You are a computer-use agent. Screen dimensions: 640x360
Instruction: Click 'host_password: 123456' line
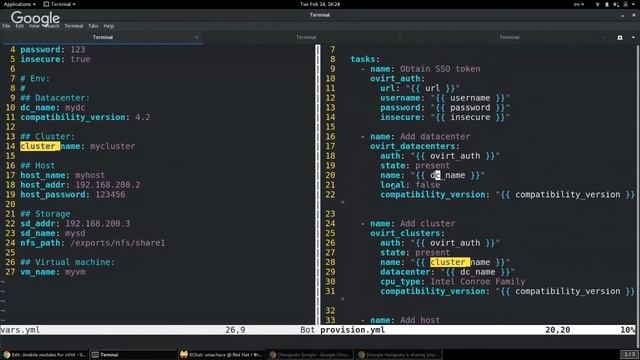point(73,195)
